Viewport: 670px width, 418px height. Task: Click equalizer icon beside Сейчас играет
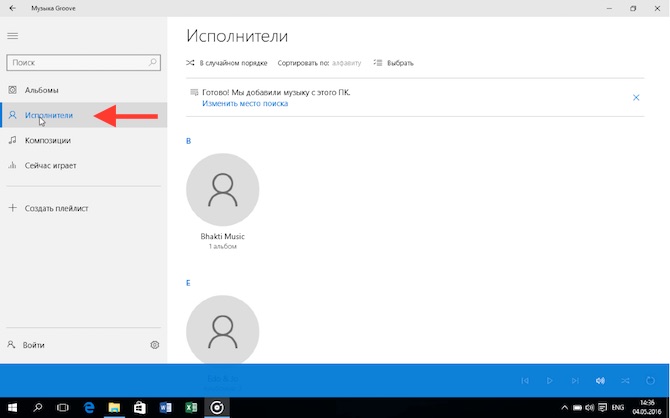(12, 165)
